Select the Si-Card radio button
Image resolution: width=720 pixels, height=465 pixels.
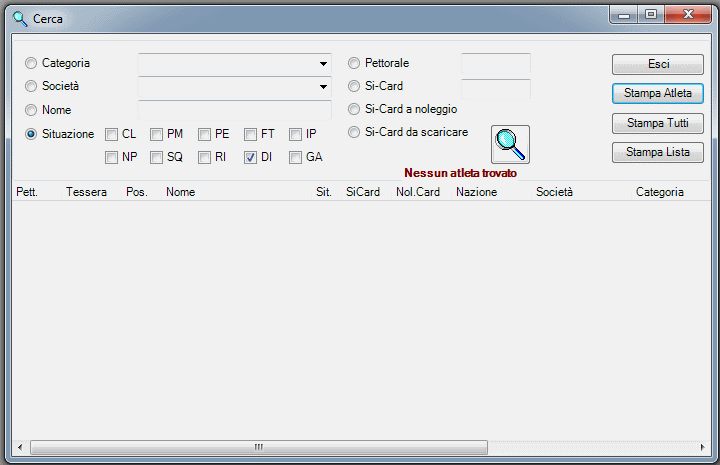pos(354,86)
